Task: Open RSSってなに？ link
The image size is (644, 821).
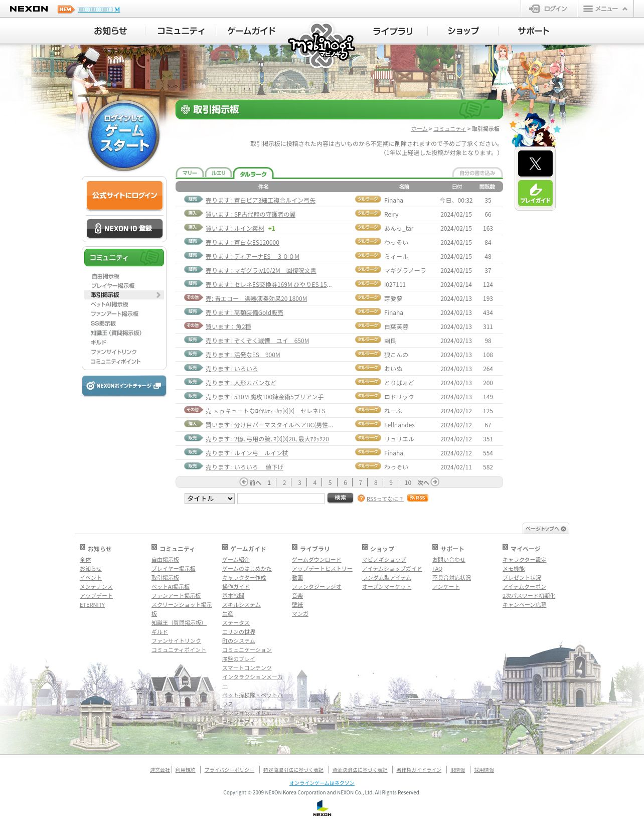Action: pyautogui.click(x=385, y=499)
